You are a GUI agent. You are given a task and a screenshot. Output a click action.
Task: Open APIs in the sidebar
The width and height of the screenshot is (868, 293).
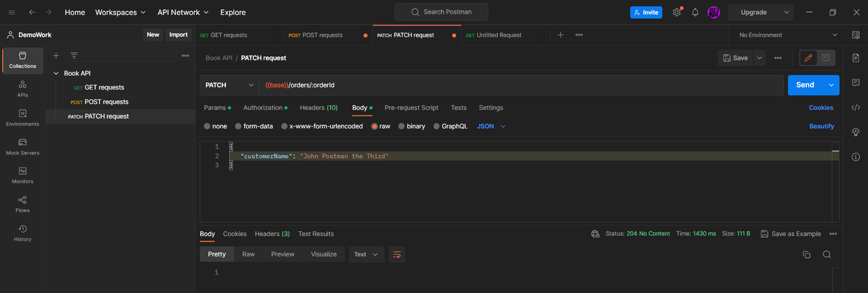[x=22, y=89]
